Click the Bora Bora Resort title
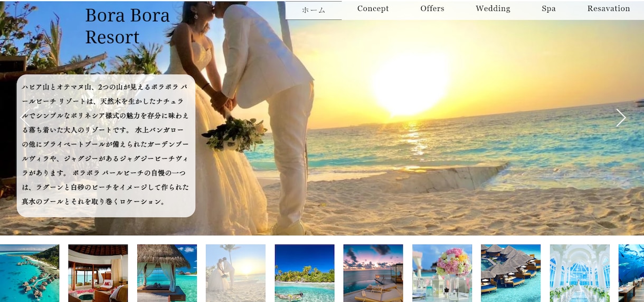Image resolution: width=644 pixels, height=302 pixels. pyautogui.click(x=127, y=26)
